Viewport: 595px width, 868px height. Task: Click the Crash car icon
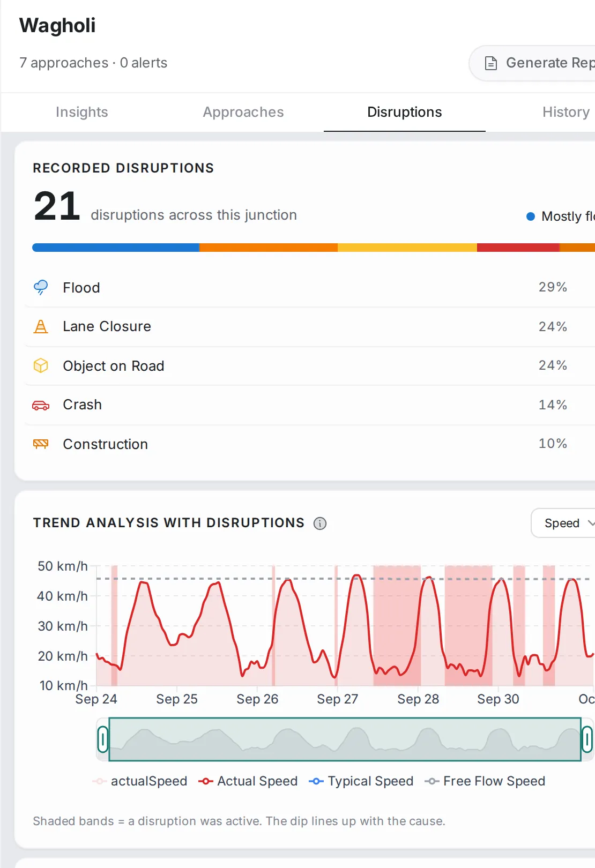41,405
